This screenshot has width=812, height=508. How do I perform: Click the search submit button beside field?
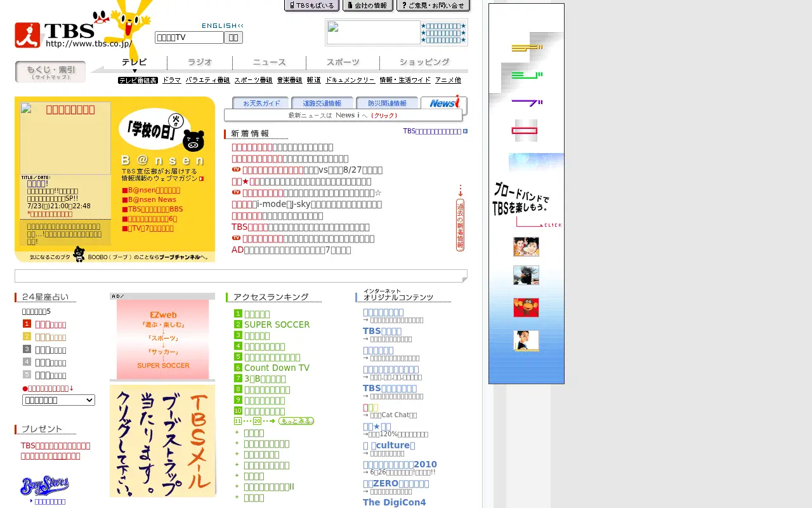click(x=233, y=37)
